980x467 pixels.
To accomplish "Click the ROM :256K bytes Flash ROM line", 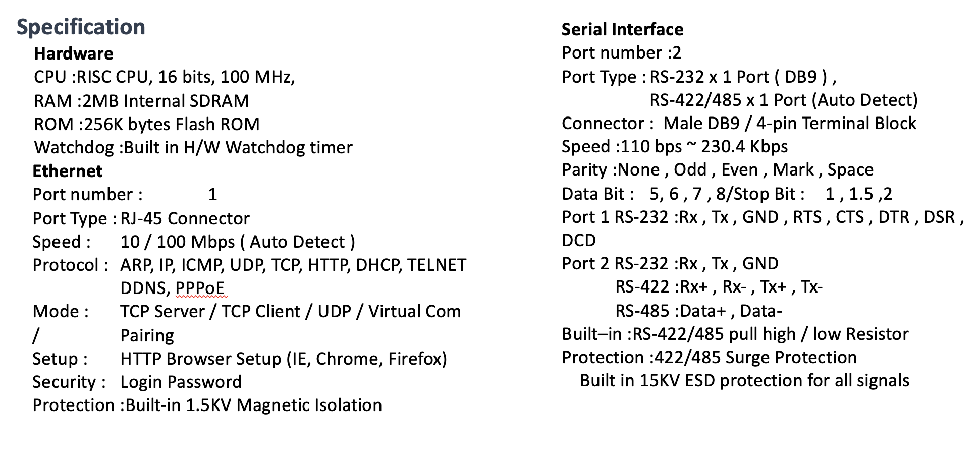I will (147, 124).
